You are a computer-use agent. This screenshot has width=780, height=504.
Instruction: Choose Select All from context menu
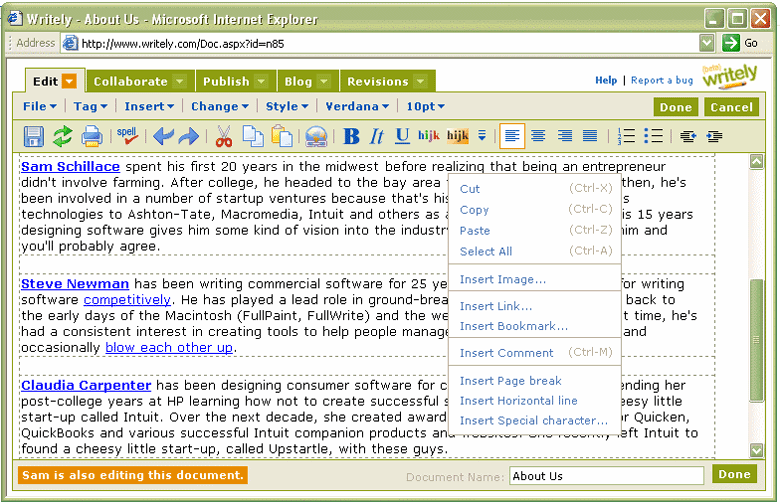pos(535,251)
